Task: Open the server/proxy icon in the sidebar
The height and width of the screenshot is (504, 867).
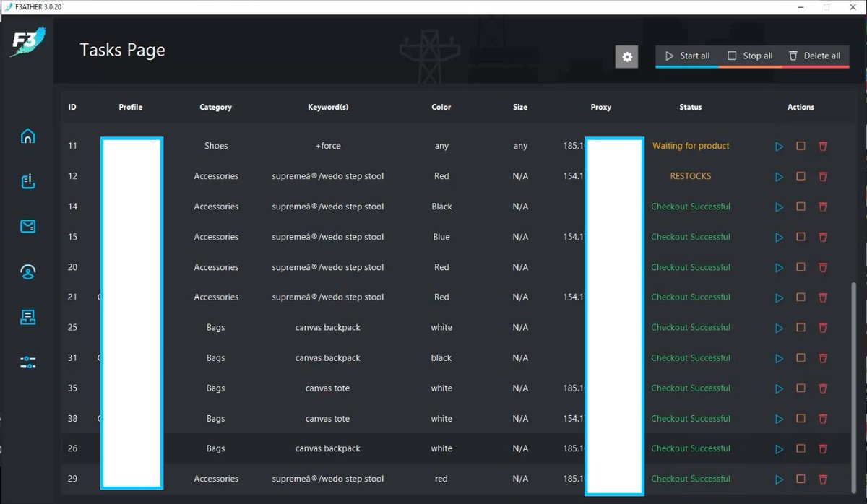Action: (27, 317)
